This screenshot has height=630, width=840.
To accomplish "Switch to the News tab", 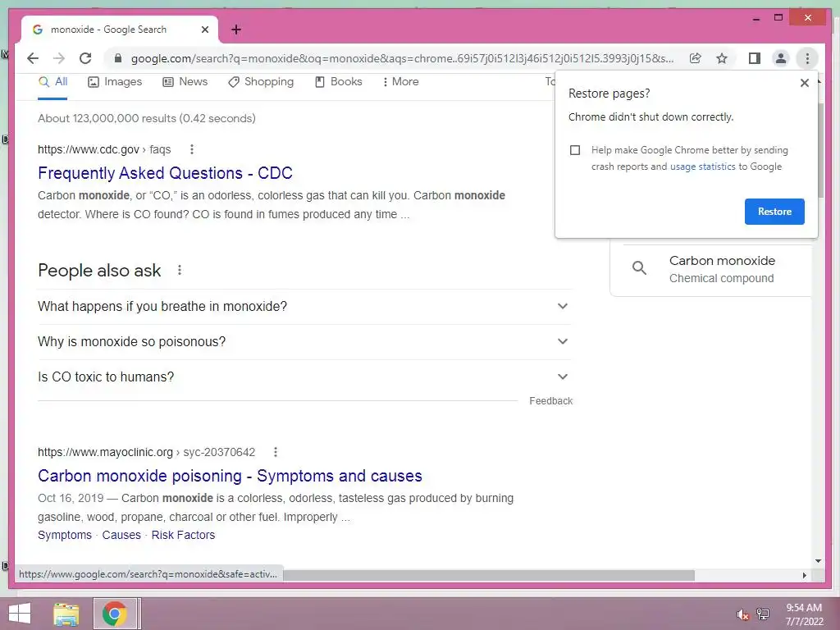I will coord(185,81).
